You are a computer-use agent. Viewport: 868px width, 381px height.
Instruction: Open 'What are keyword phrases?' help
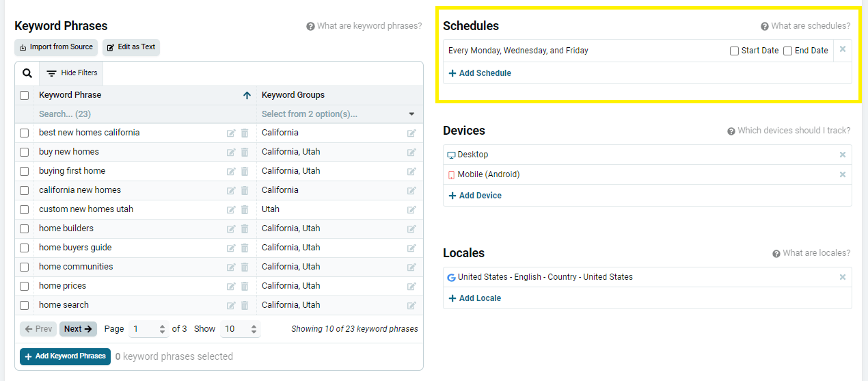coord(364,26)
